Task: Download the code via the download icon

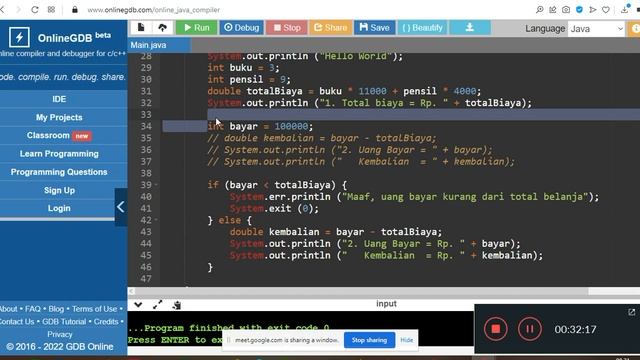Action: [x=470, y=27]
